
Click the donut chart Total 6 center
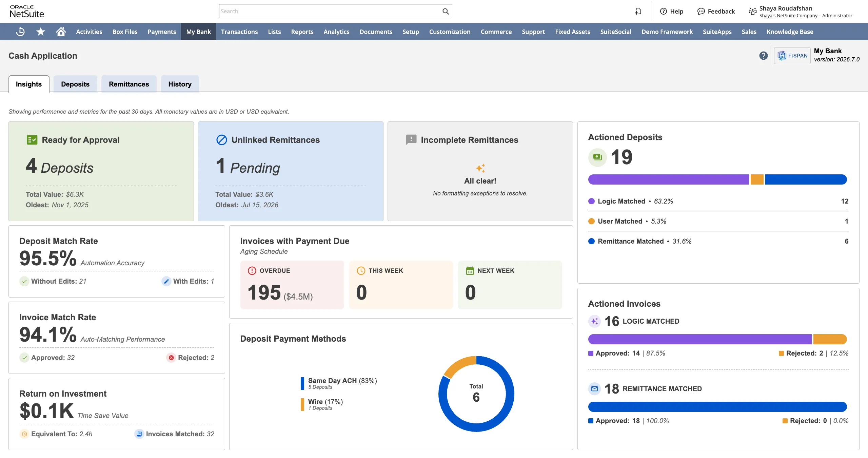(476, 394)
